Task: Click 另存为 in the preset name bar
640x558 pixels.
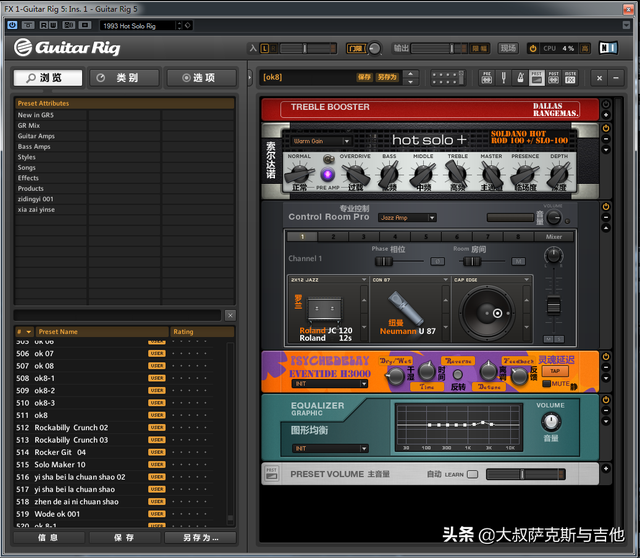Action: pos(386,77)
